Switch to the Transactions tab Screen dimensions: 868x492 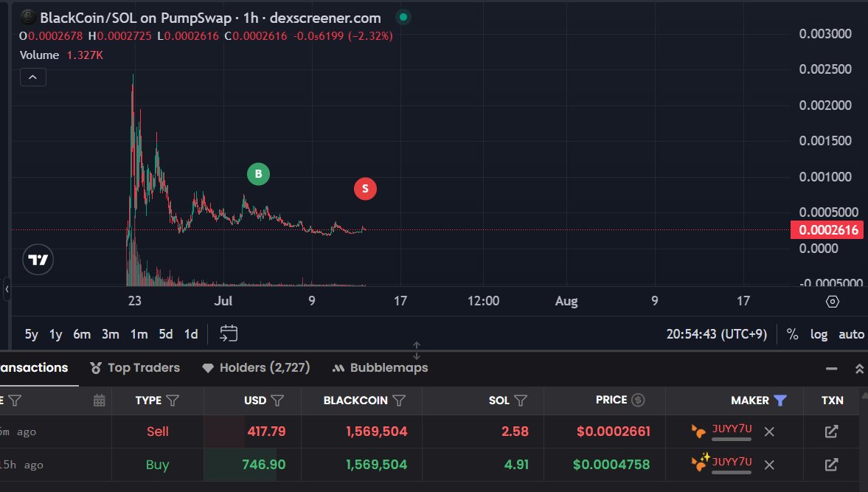point(34,367)
